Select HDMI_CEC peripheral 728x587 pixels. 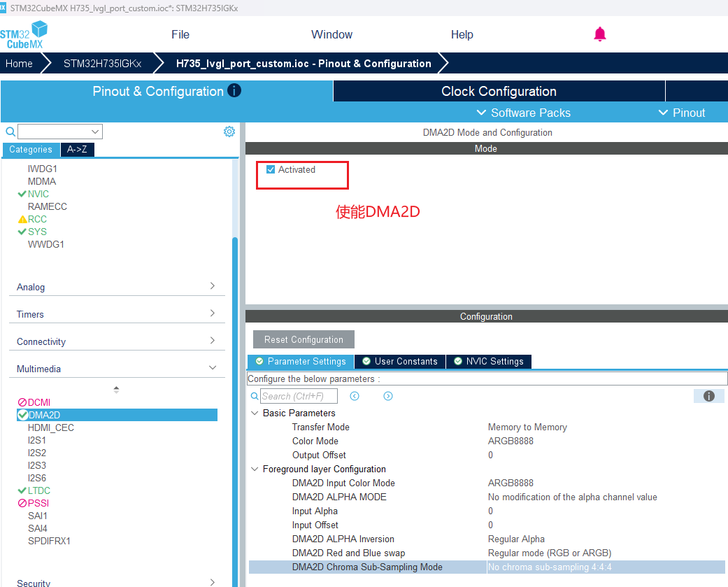[x=50, y=427]
